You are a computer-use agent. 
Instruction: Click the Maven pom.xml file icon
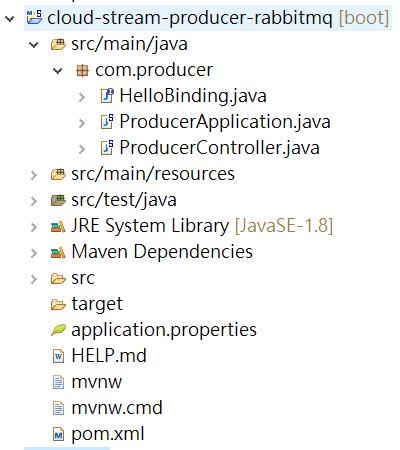(x=58, y=434)
